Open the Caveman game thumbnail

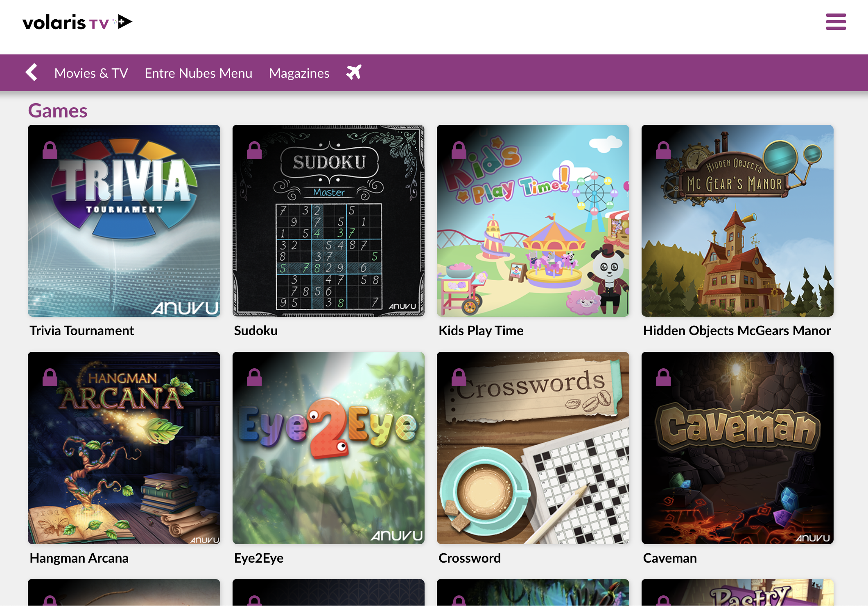tap(737, 448)
